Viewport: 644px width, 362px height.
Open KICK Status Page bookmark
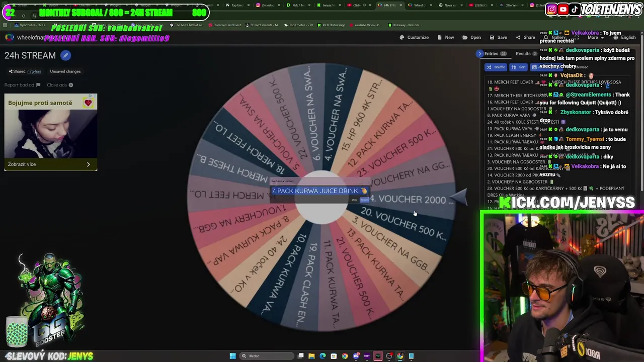point(331,25)
